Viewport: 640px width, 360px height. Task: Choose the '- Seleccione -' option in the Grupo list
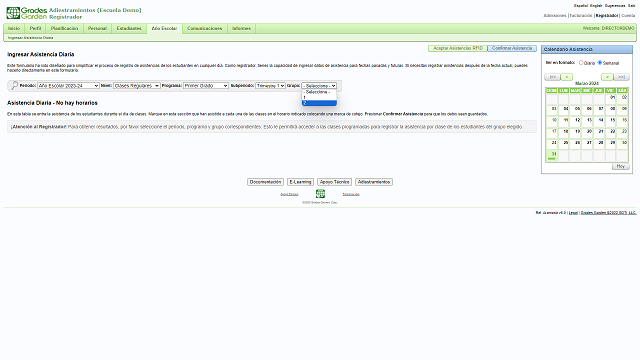point(319,92)
